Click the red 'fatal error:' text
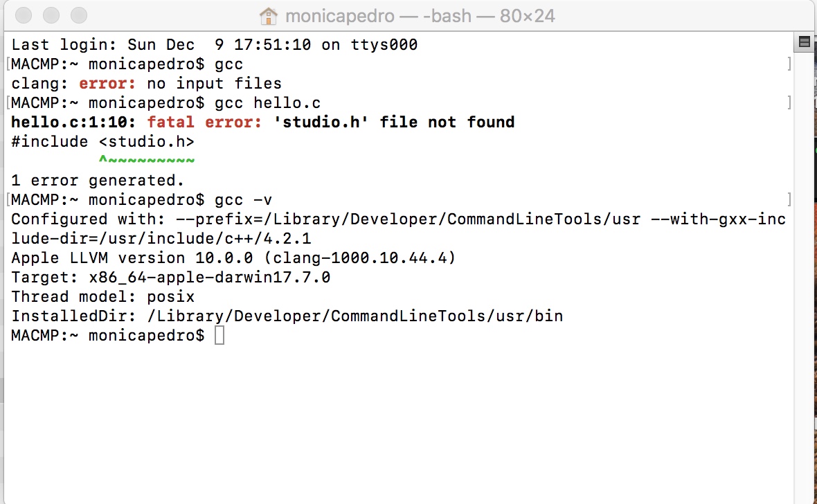 [x=204, y=122]
